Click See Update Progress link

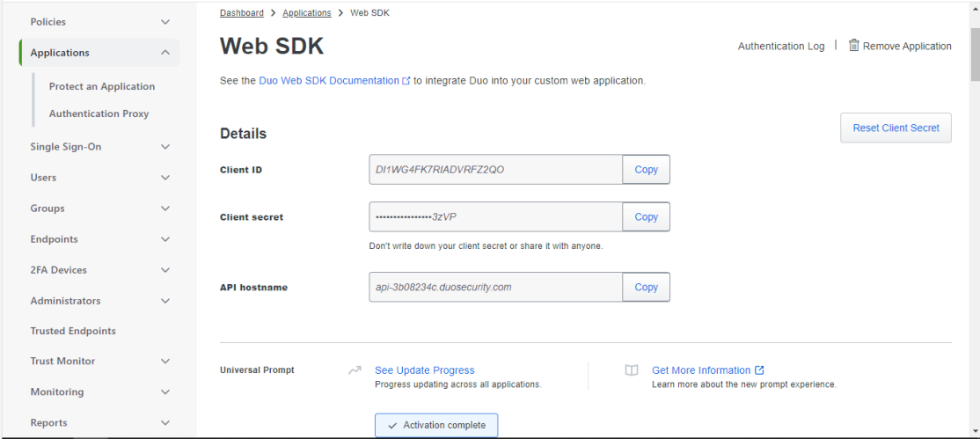pos(424,370)
